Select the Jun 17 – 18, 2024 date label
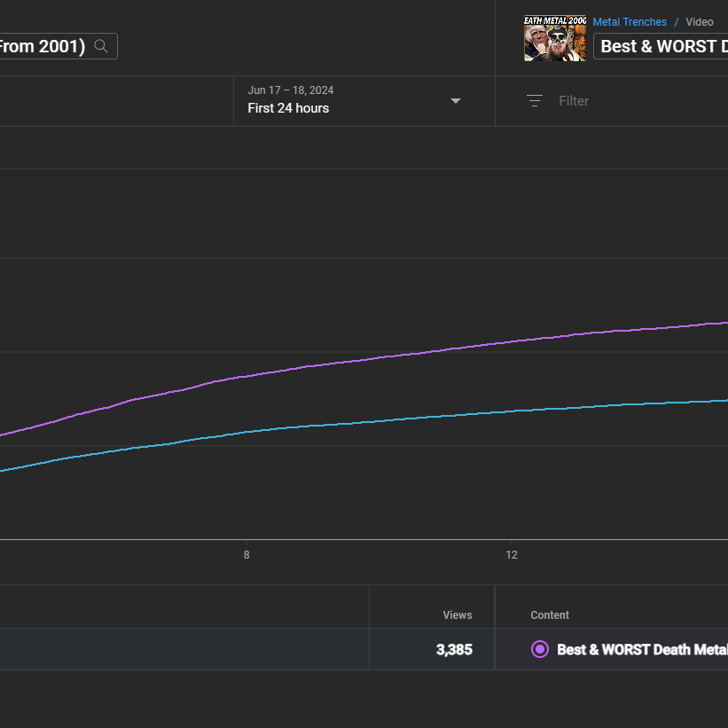 tap(290, 90)
